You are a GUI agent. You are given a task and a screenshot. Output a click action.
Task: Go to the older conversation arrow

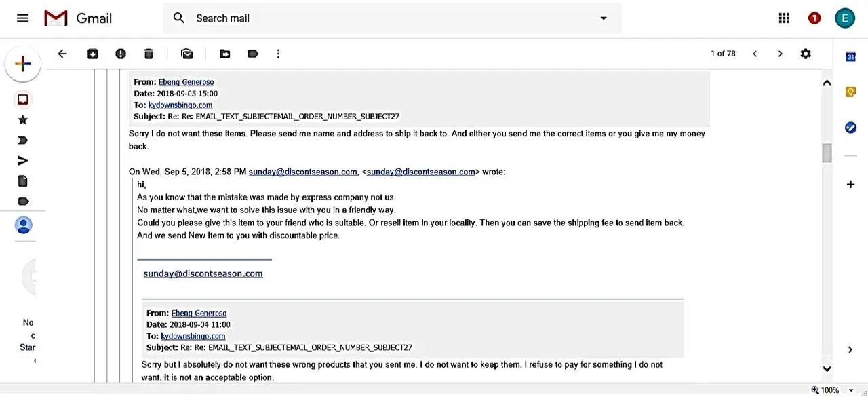tap(780, 54)
